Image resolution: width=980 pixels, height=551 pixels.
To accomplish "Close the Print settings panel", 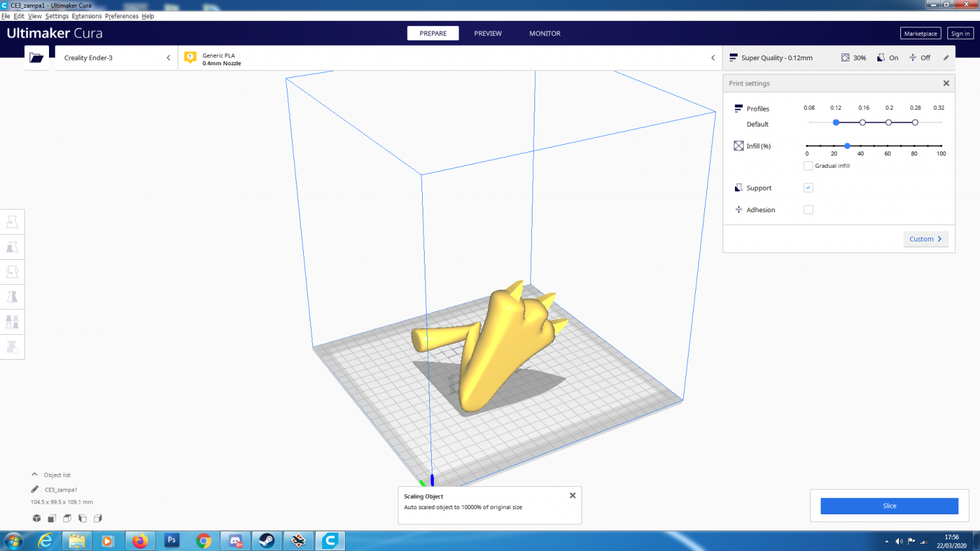I will tap(946, 83).
